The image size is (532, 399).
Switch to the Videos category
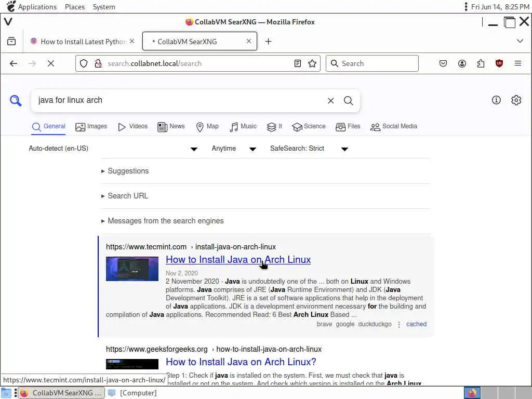tap(132, 127)
